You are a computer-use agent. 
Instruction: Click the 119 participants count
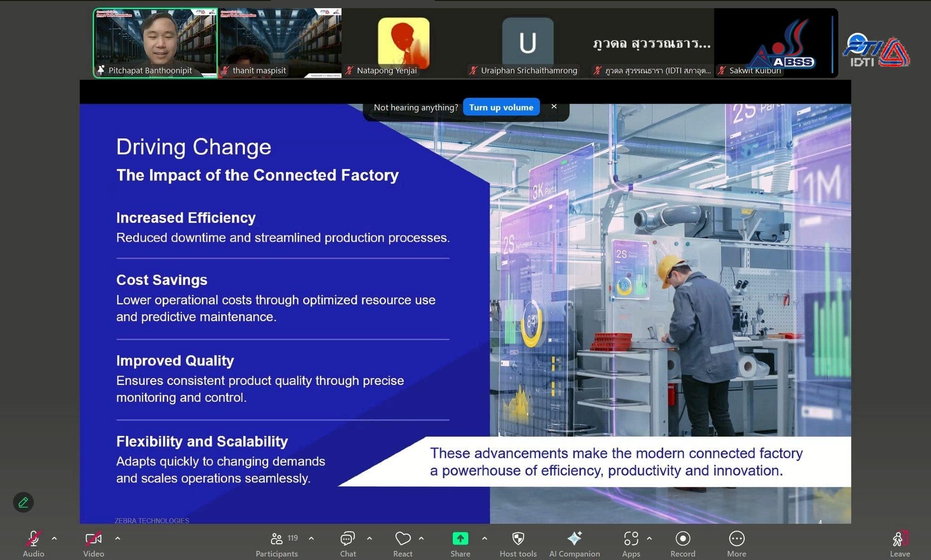[x=292, y=538]
